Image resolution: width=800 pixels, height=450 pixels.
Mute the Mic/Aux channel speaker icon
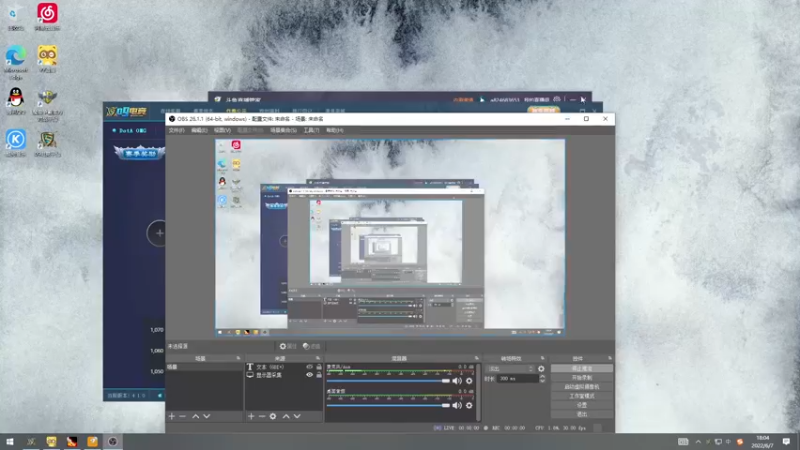pos(457,381)
